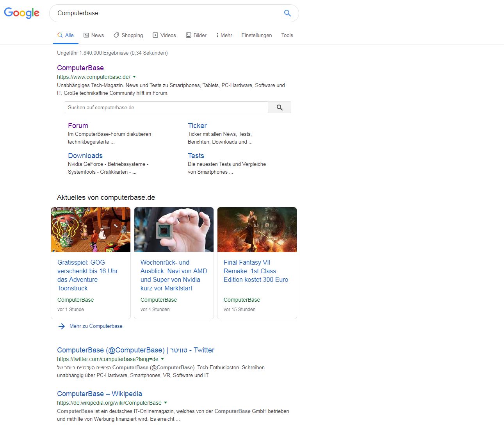
Task: Click the vor 15 Stunden timestamp
Action: pyautogui.click(x=240, y=310)
